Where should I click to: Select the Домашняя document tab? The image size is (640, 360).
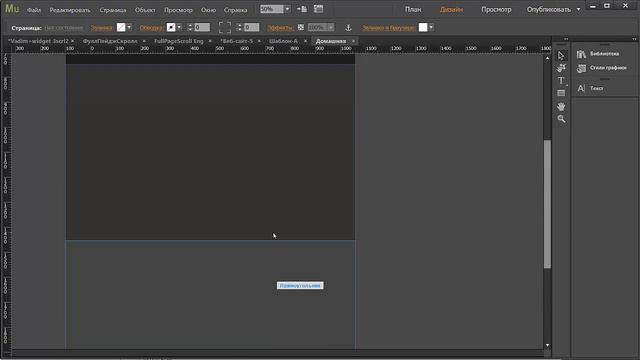tap(331, 41)
